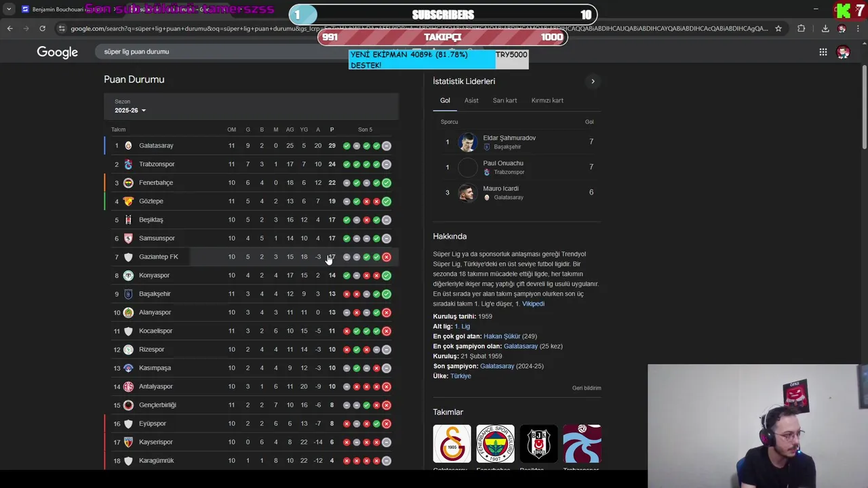Click Gaziantep FK's red loss icon in Son 5
The height and width of the screenshot is (488, 868).
pos(387,257)
